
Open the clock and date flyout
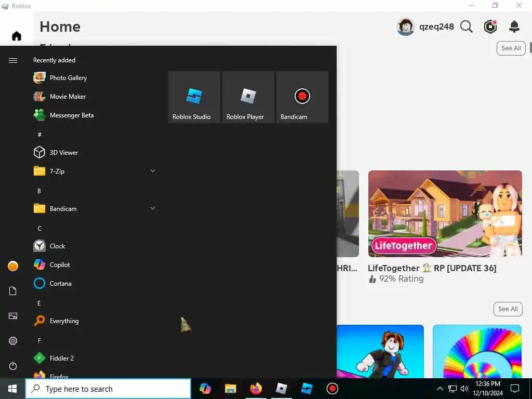click(x=488, y=389)
